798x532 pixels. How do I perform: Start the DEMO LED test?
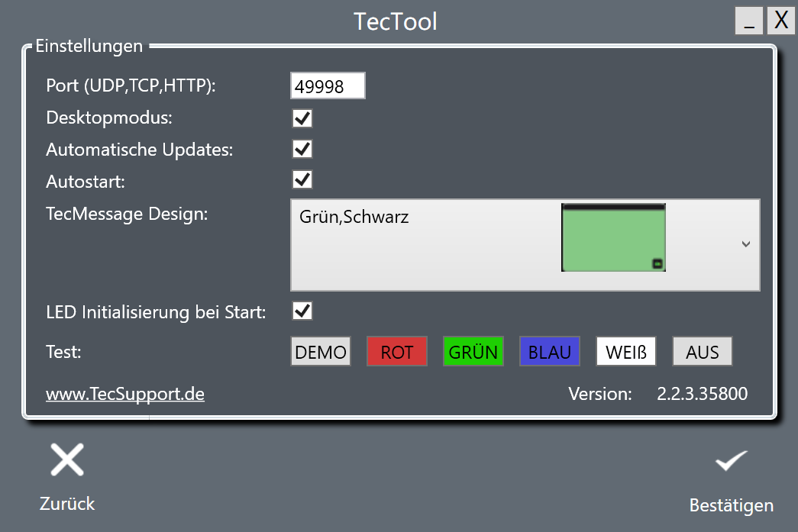[321, 351]
